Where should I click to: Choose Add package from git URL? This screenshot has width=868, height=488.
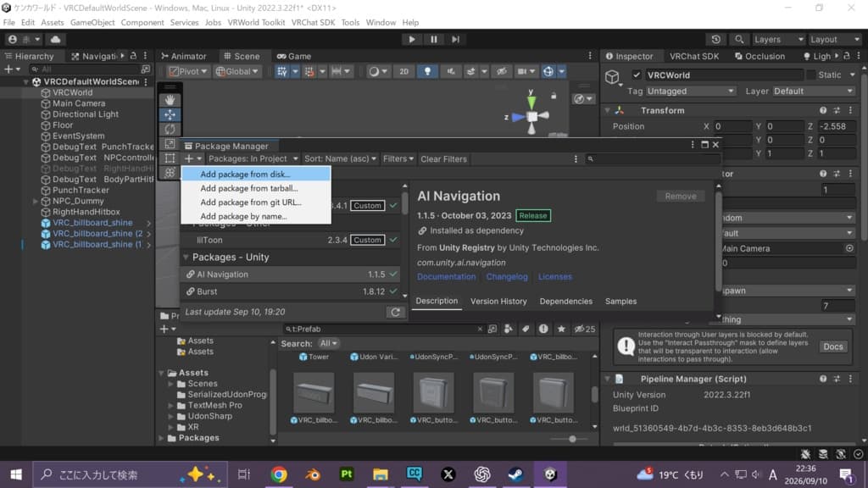[x=256, y=202]
